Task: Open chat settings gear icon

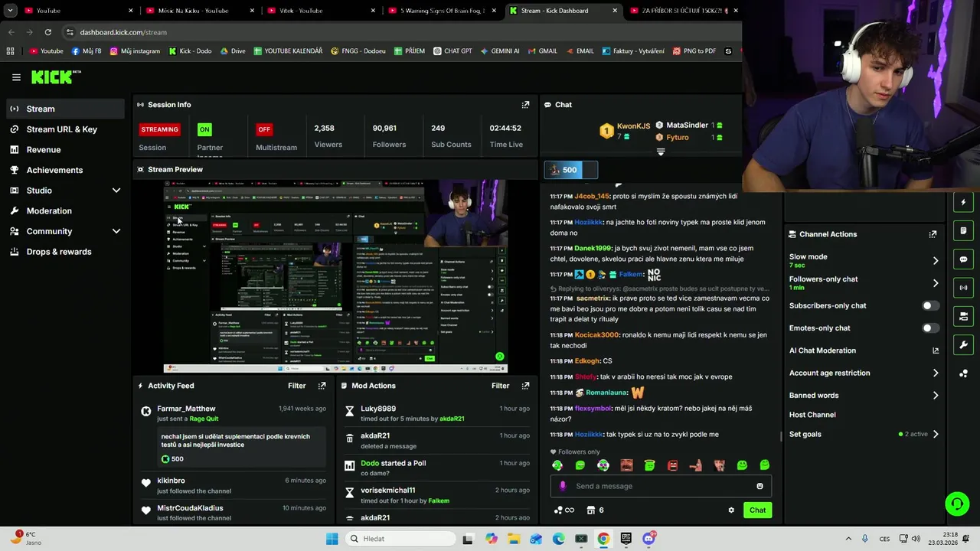Action: [731, 510]
